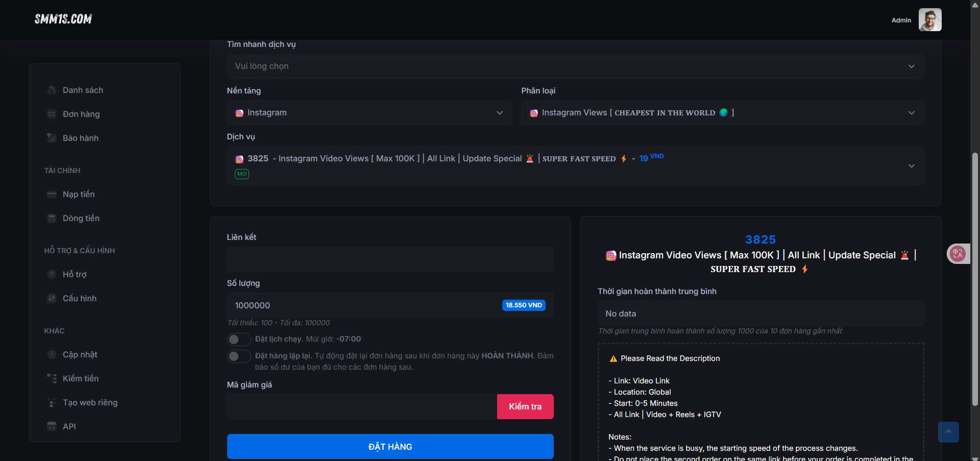Click the lightning icon after SUPER FAST SPEED title

(805, 269)
